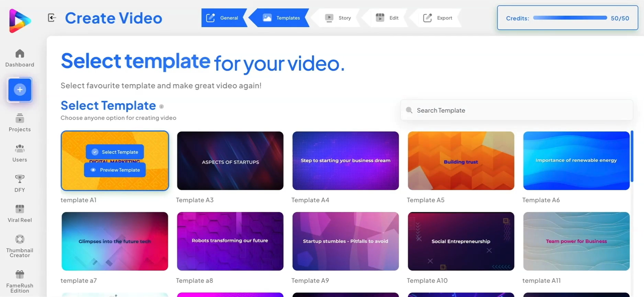The width and height of the screenshot is (644, 297).
Task: Click the 'Template a8' label
Action: [195, 281]
